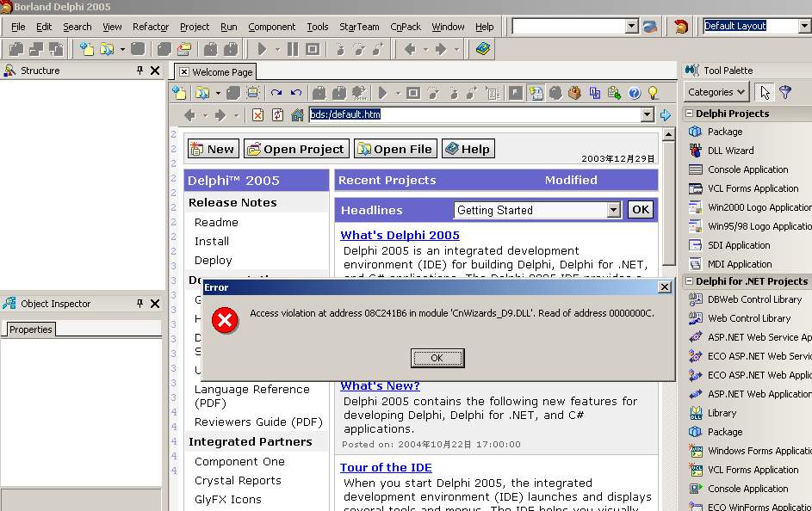The height and width of the screenshot is (511, 812).
Task: Collapse the Delphi Projects category
Action: tap(690, 114)
